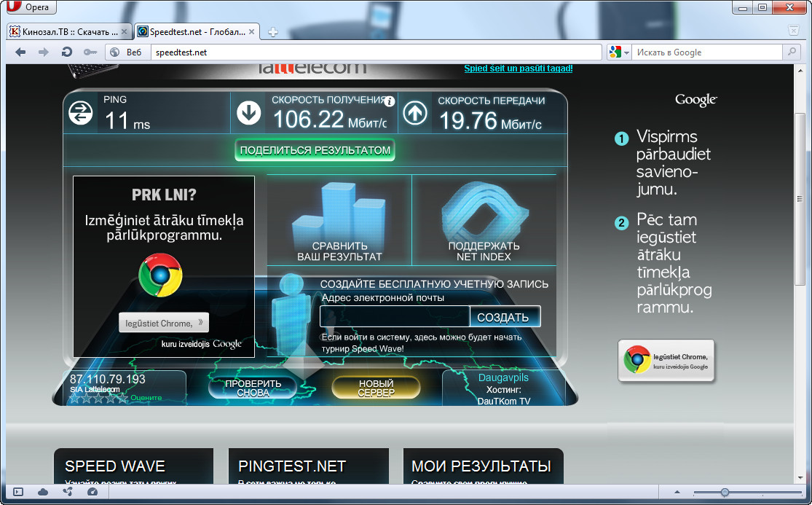Image resolution: width=812 pixels, height=505 pixels.
Task: Click Iegūstiet Chrome button in right sidebar
Action: [x=666, y=361]
